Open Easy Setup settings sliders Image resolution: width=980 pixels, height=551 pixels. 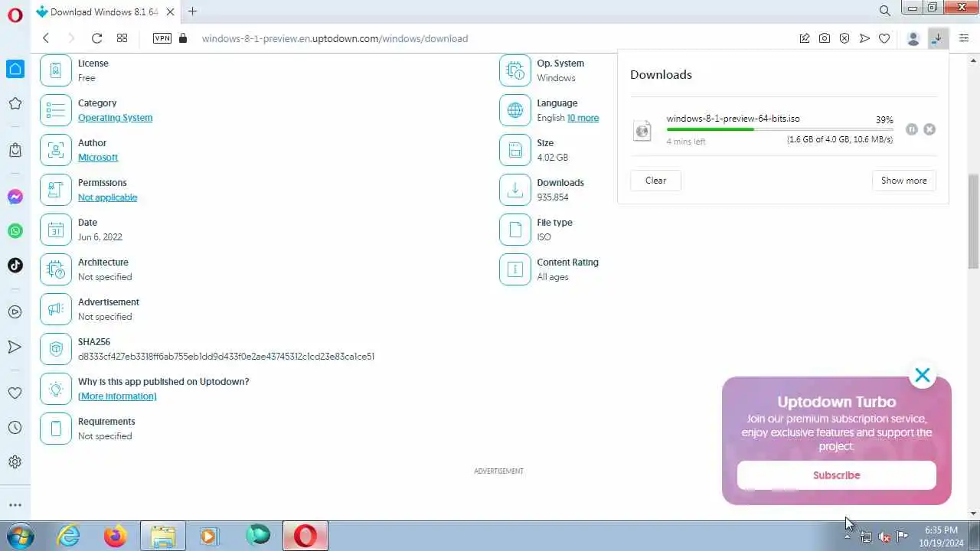coord(964,38)
